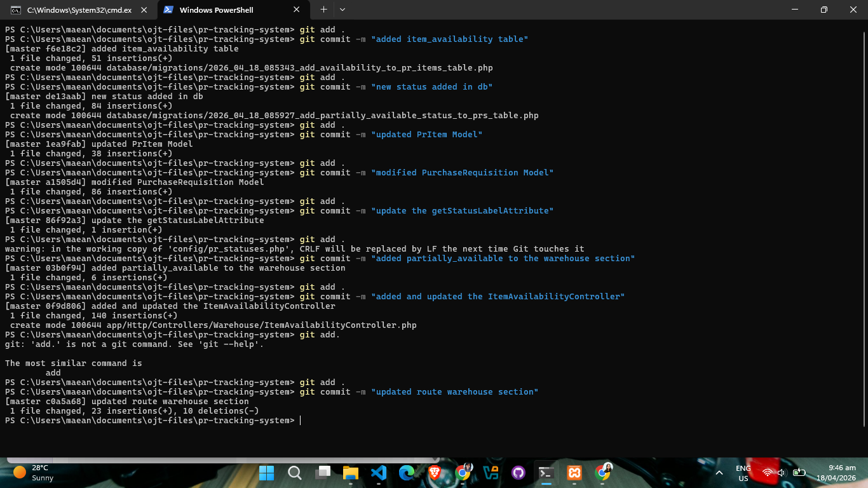Screen dimensions: 868x488
Task: Open a new terminal tab
Action: pos(323,10)
